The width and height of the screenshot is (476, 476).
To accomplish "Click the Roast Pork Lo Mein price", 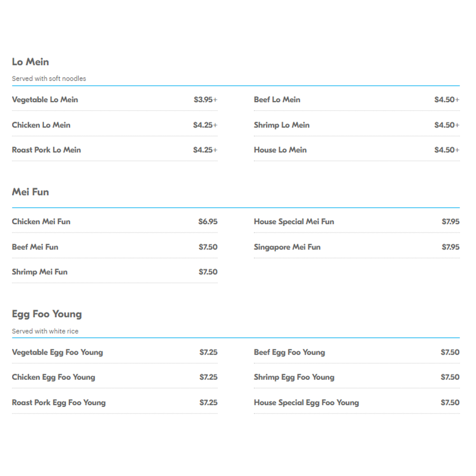I will click(x=205, y=150).
